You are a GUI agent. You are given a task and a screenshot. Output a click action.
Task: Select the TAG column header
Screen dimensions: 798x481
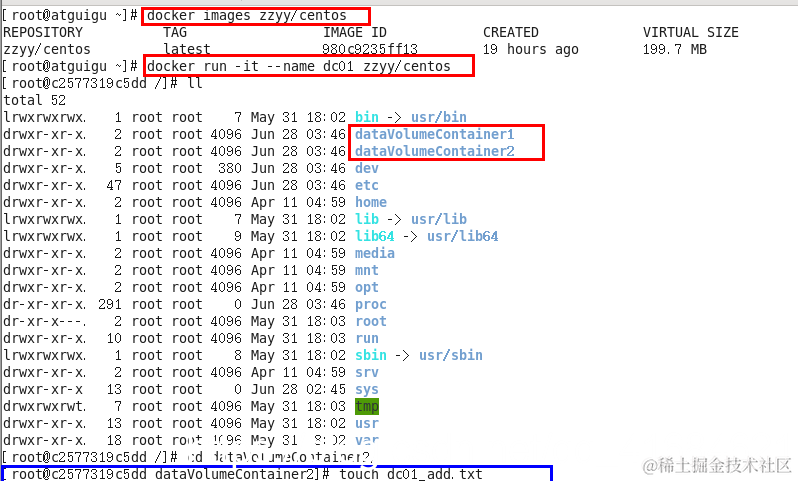pos(175,33)
